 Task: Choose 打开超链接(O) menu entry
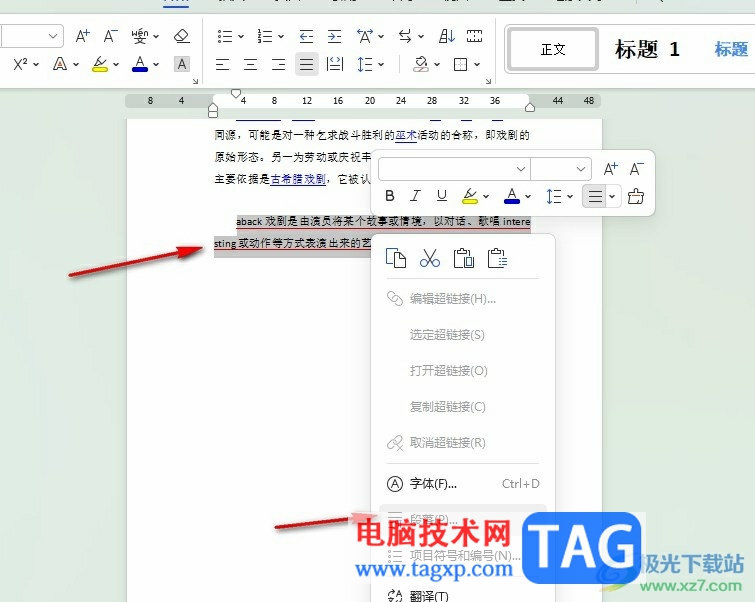click(x=463, y=371)
